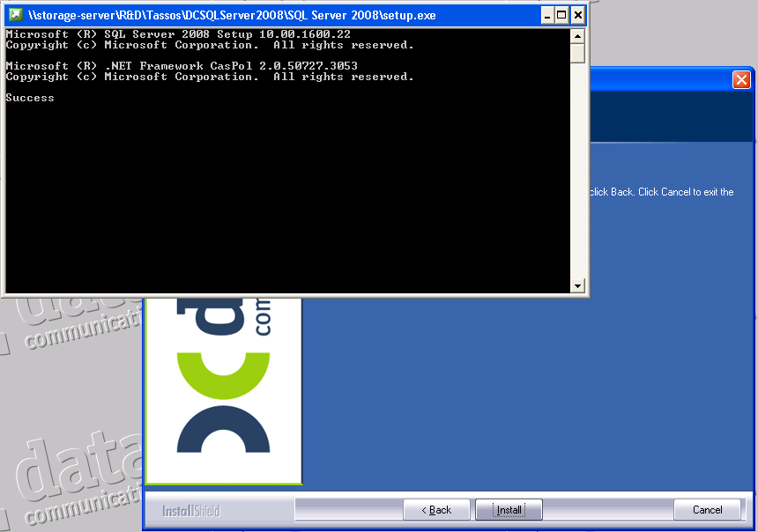Close the setup.exe console window

(577, 16)
